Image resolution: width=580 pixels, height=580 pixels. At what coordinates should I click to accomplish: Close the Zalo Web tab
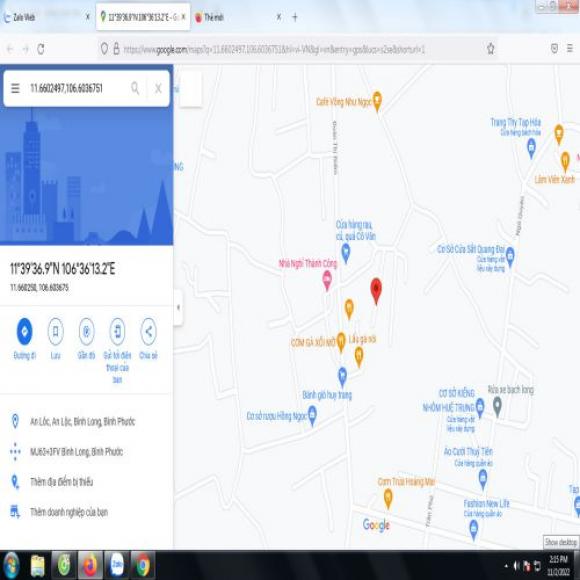point(88,17)
